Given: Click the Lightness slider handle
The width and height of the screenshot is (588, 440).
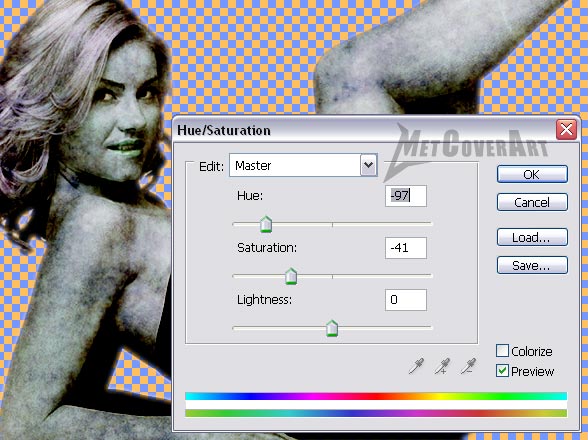Looking at the screenshot, I should pos(332,328).
